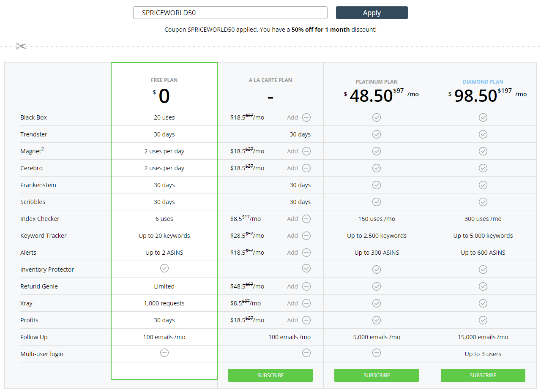Click 'Add' text in Magnet row
This screenshot has width=541, height=392.
click(292, 151)
